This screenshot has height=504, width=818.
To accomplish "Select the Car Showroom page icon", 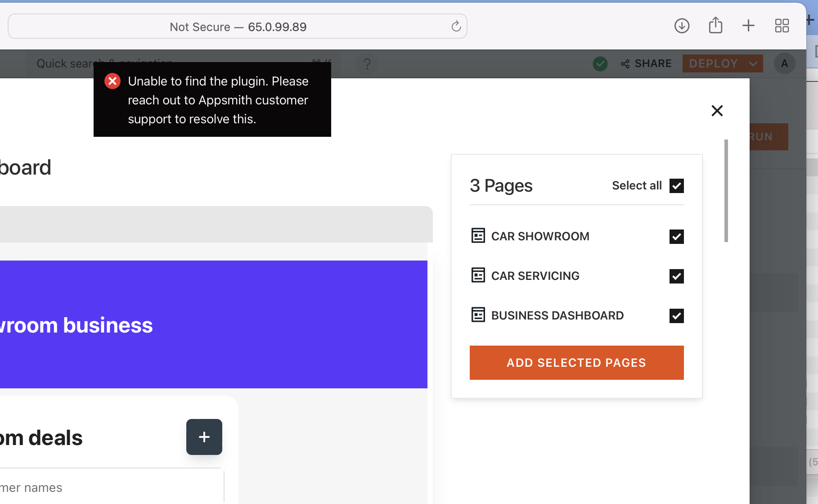I will coord(478,235).
